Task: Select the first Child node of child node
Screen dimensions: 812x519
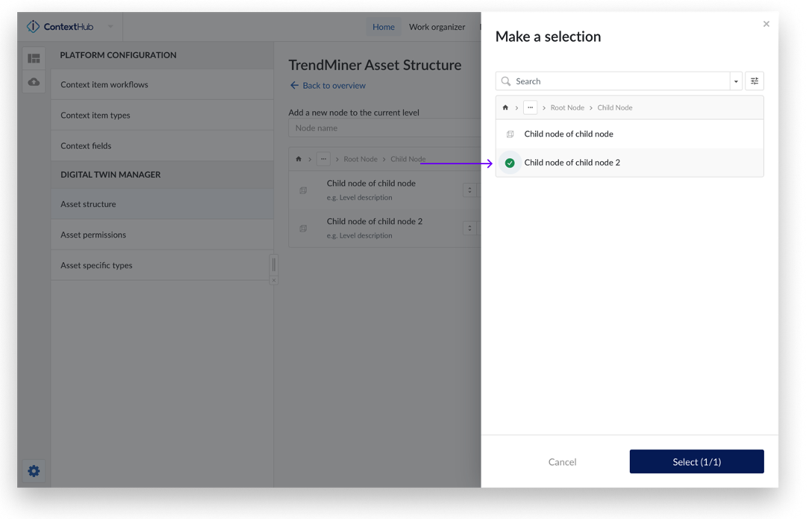Action: tap(568, 134)
